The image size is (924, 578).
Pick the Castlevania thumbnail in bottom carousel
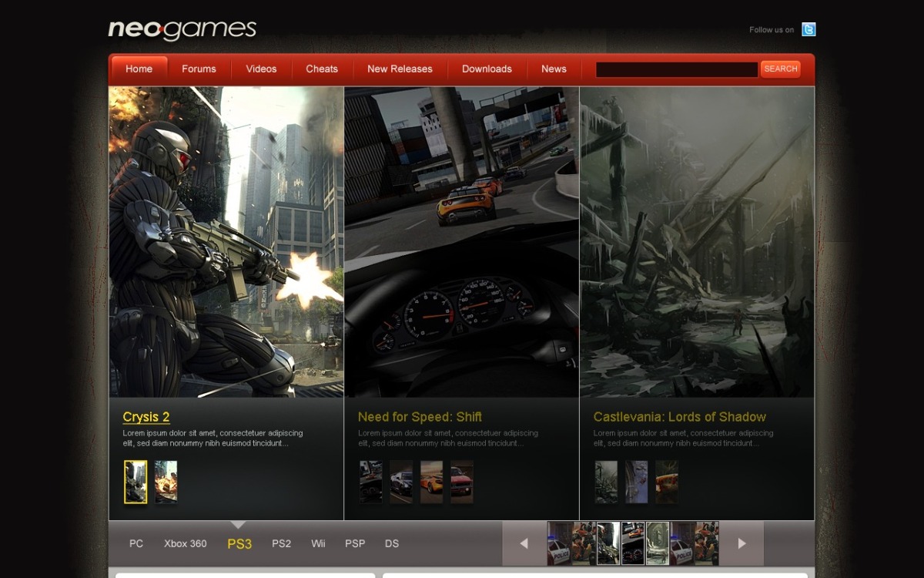658,543
